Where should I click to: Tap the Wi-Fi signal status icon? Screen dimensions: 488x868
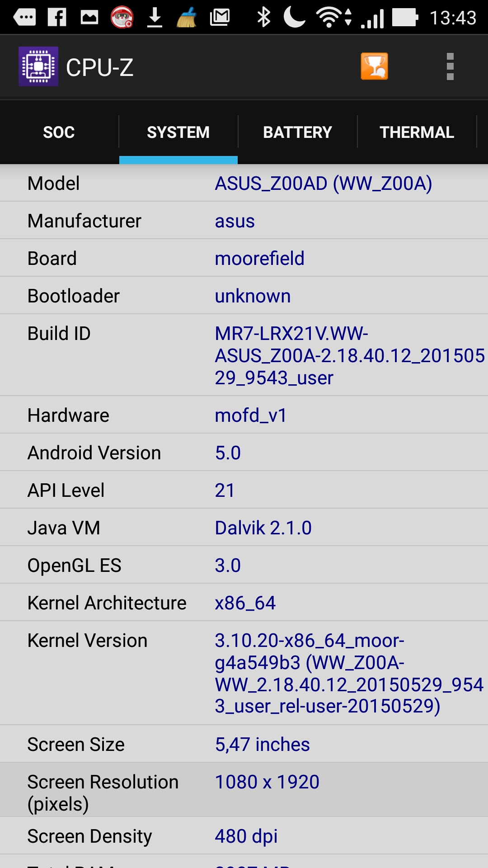click(333, 18)
